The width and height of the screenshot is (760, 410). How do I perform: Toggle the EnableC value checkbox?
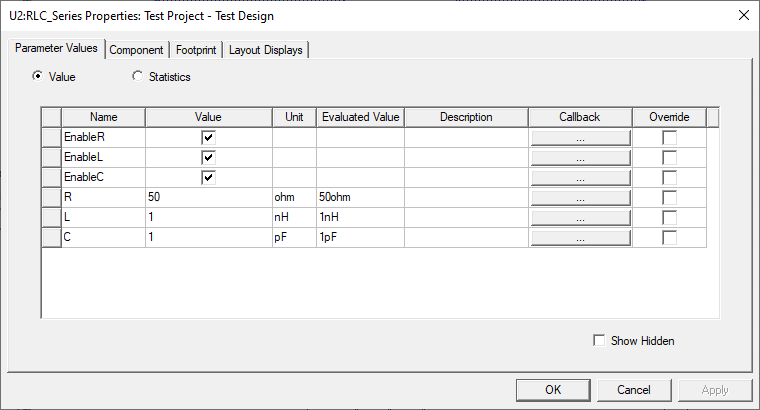[x=209, y=178]
